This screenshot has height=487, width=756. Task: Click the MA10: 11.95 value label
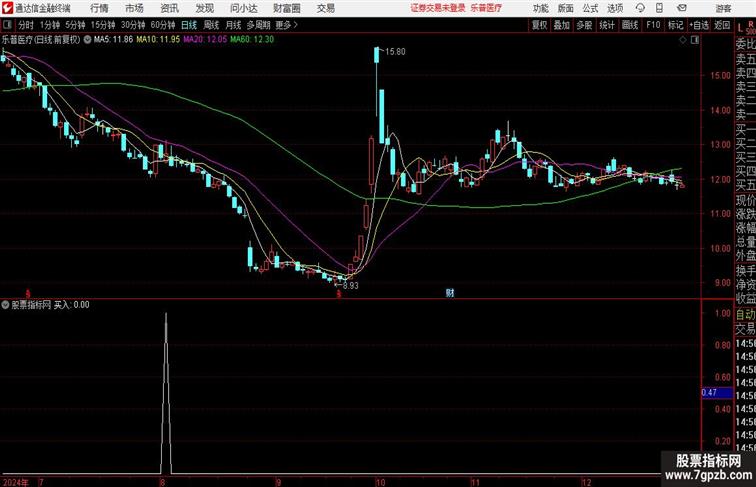pos(158,40)
